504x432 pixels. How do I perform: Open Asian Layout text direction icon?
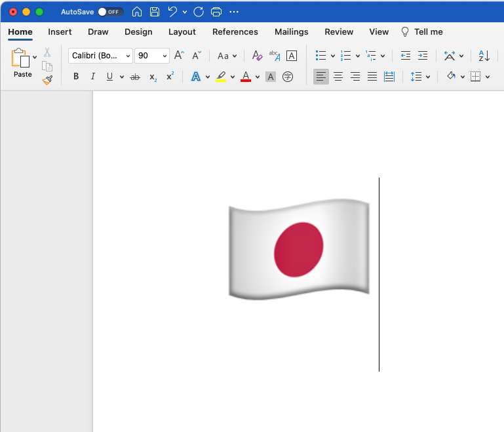click(x=450, y=56)
